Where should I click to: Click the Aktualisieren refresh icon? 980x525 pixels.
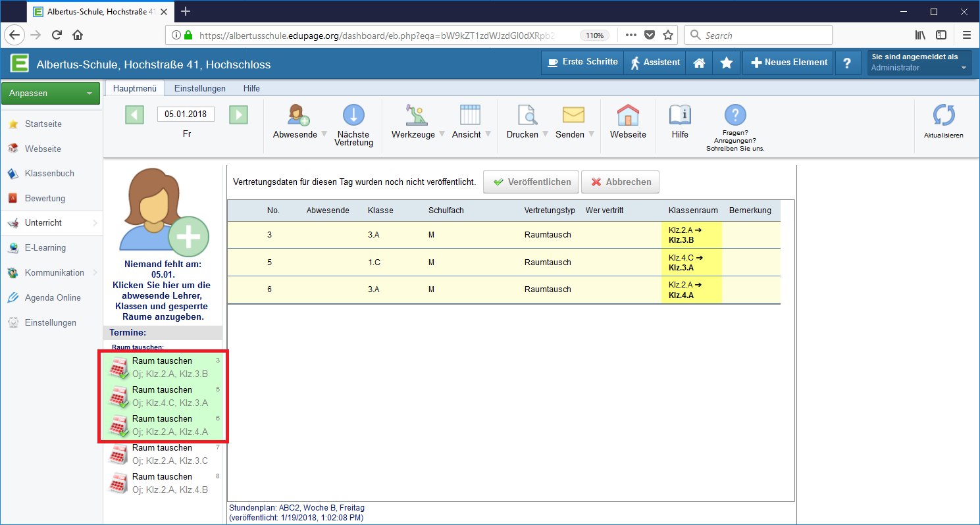coord(944,114)
